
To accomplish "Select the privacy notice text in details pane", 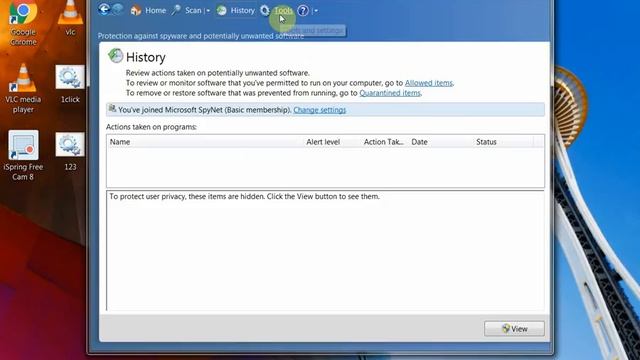I will pyautogui.click(x=244, y=196).
